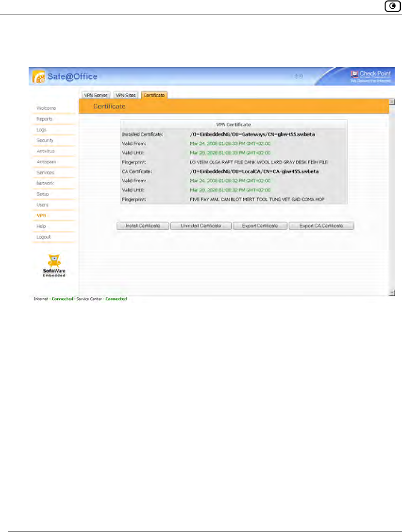The image size is (402, 532).
Task: Click the CA certificate Valid Until date
Action: [230, 190]
